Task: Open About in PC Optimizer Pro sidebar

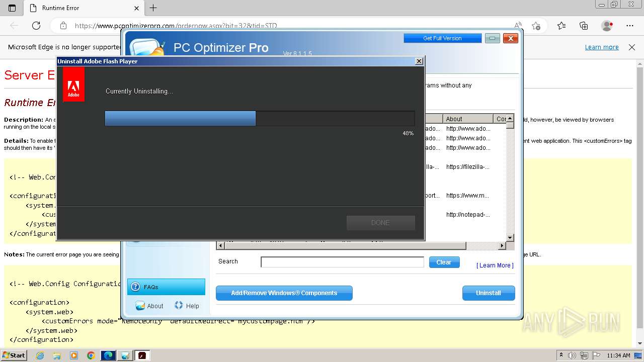Action: pyautogui.click(x=149, y=306)
